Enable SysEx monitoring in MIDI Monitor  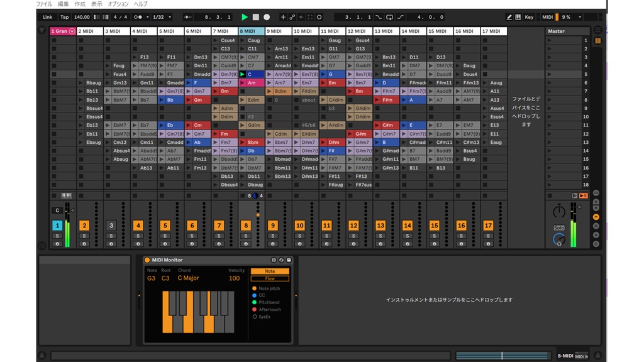click(x=255, y=315)
